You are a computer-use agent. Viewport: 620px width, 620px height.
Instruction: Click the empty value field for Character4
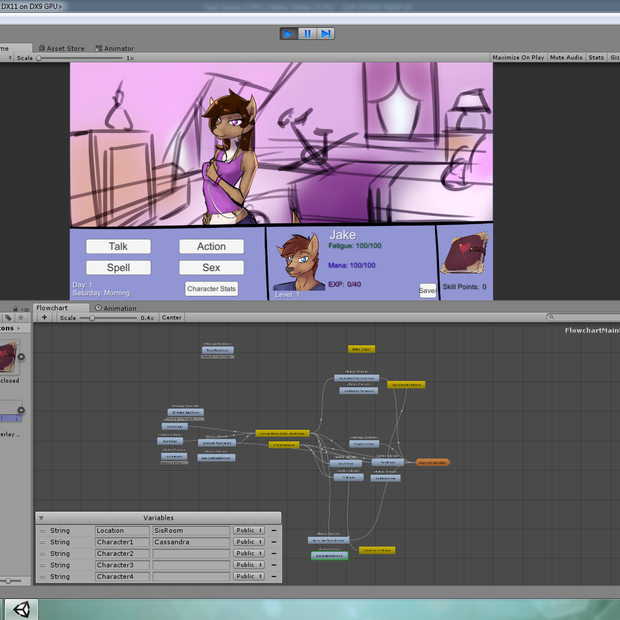pyautogui.click(x=191, y=576)
